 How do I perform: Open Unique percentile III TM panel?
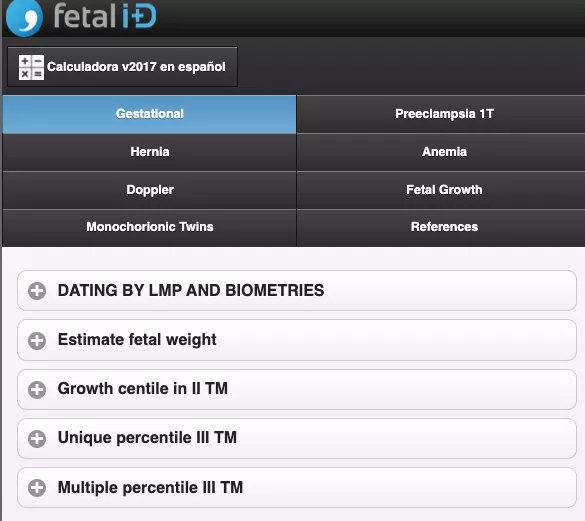pyautogui.click(x=297, y=438)
